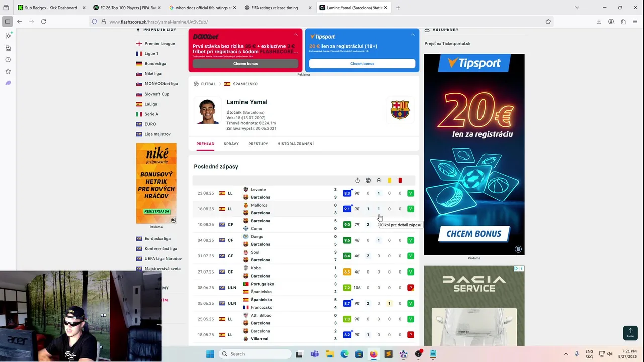Switch to FC 26 Top 100 Players tab
644x362 pixels.
(127, 8)
